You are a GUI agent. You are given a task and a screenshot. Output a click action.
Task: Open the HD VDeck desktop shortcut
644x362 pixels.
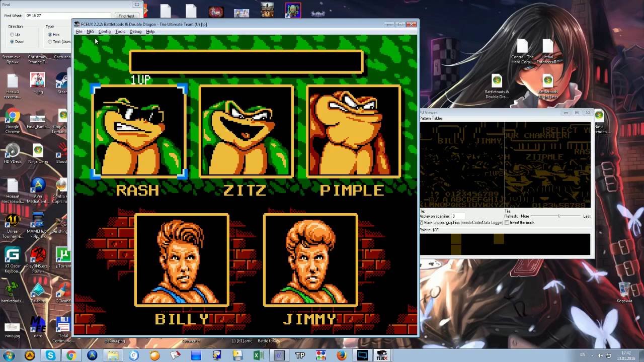(x=13, y=153)
